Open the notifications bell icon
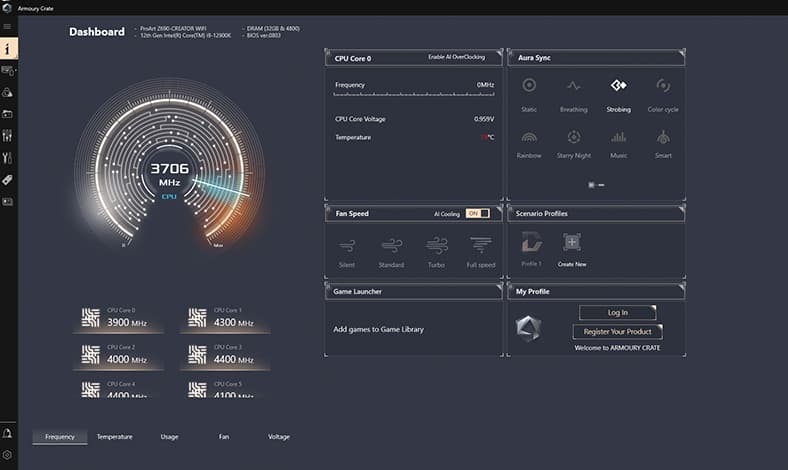 (7, 433)
